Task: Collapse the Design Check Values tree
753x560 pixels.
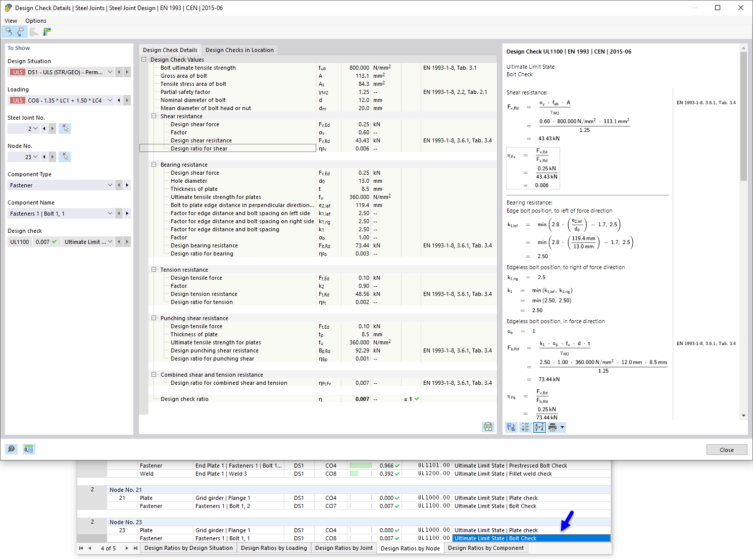Action: coord(144,60)
